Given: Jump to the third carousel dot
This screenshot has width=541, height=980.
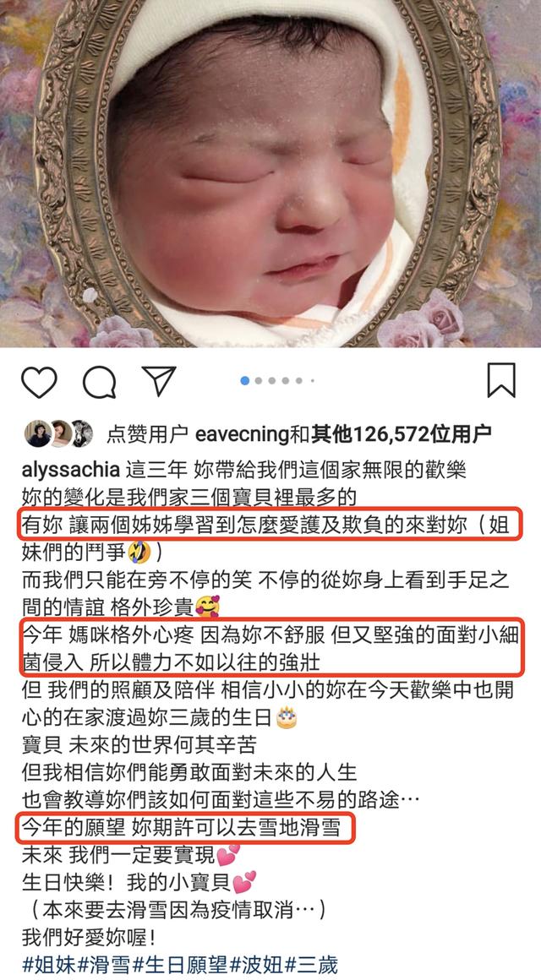Looking at the screenshot, I should (x=272, y=381).
